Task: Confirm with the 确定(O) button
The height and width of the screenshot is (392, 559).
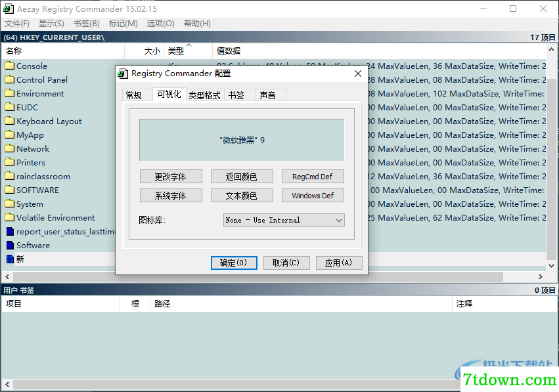Action: click(x=234, y=263)
